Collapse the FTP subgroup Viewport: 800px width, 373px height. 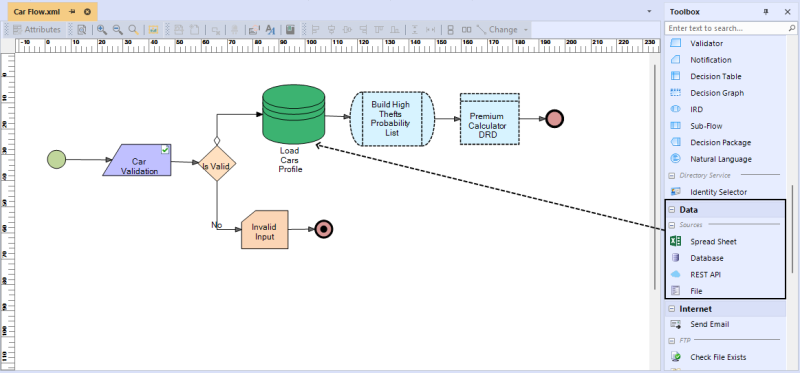(672, 340)
